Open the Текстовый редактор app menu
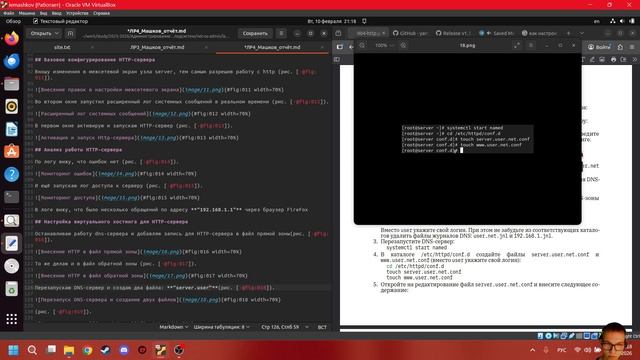This screenshot has width=640, height=360. pos(60,21)
